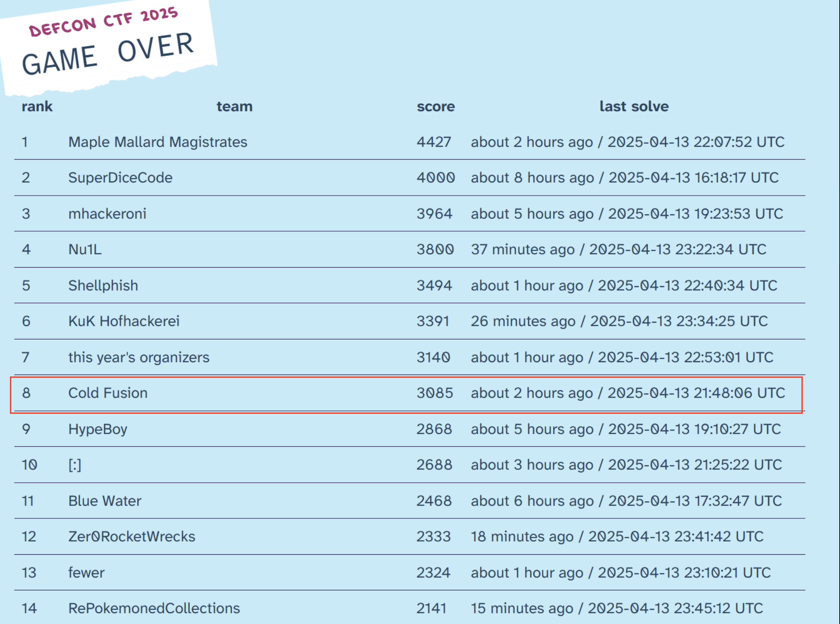Click rank number 8 beside Cold Fusion
Viewport: 840px width, 624px height.
(26, 393)
